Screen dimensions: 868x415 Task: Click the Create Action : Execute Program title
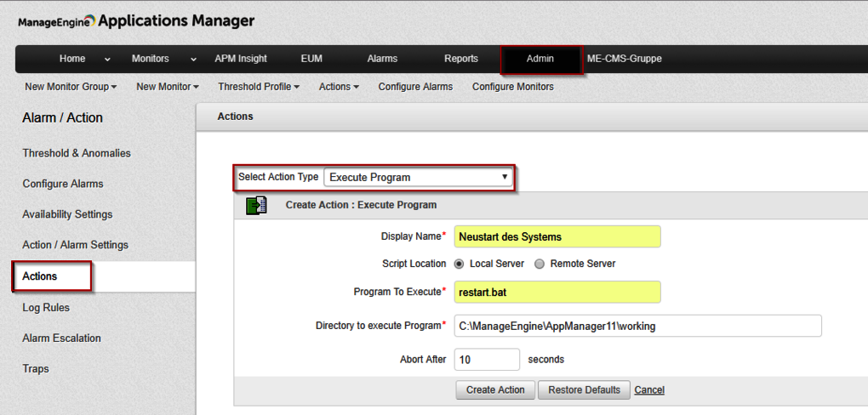coord(361,205)
